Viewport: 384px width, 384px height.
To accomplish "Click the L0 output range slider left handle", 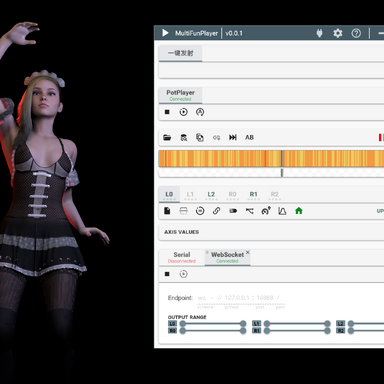I will [183, 323].
